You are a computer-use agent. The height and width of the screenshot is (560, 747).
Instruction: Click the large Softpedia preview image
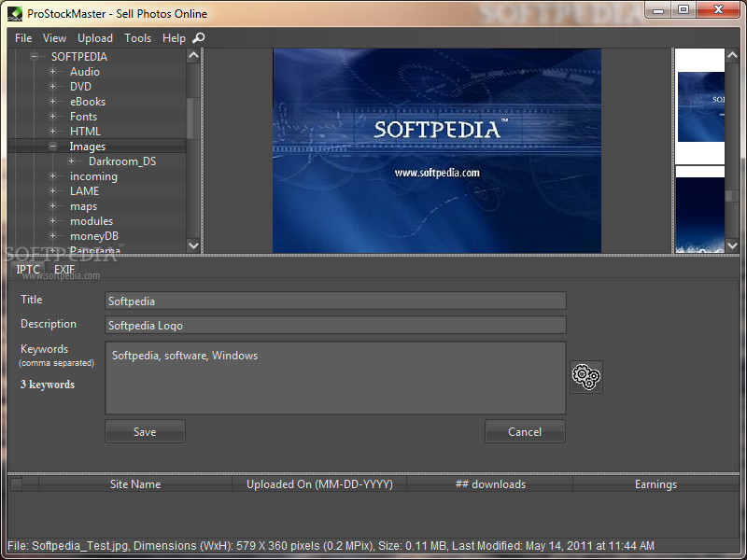click(437, 150)
